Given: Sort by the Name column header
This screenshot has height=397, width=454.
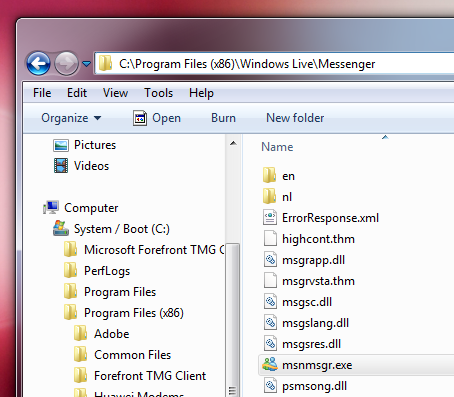Looking at the screenshot, I should (x=277, y=147).
